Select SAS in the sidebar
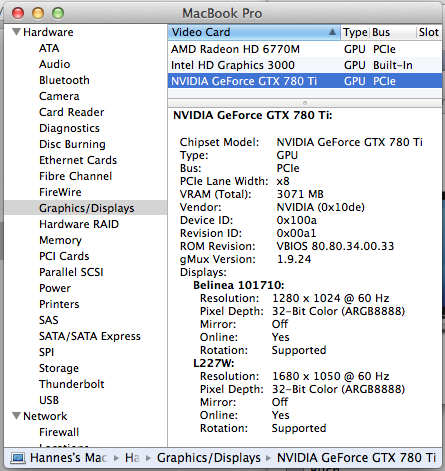 pos(49,320)
